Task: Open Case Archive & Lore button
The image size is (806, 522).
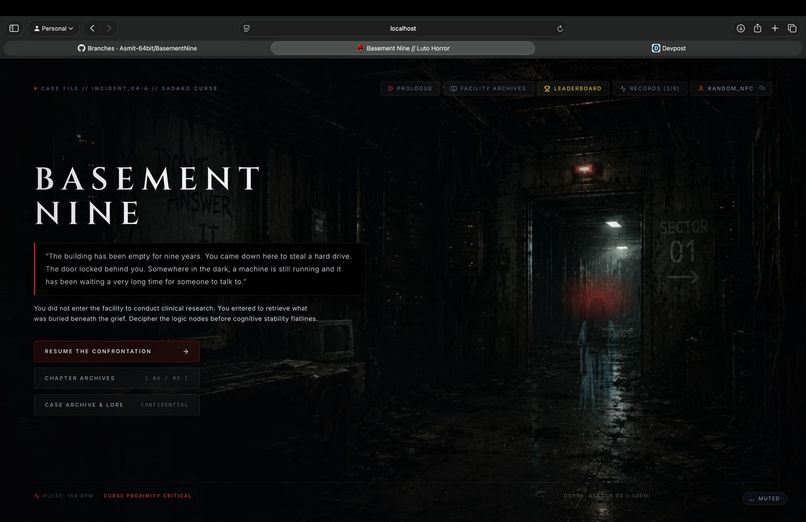Action: 117,405
